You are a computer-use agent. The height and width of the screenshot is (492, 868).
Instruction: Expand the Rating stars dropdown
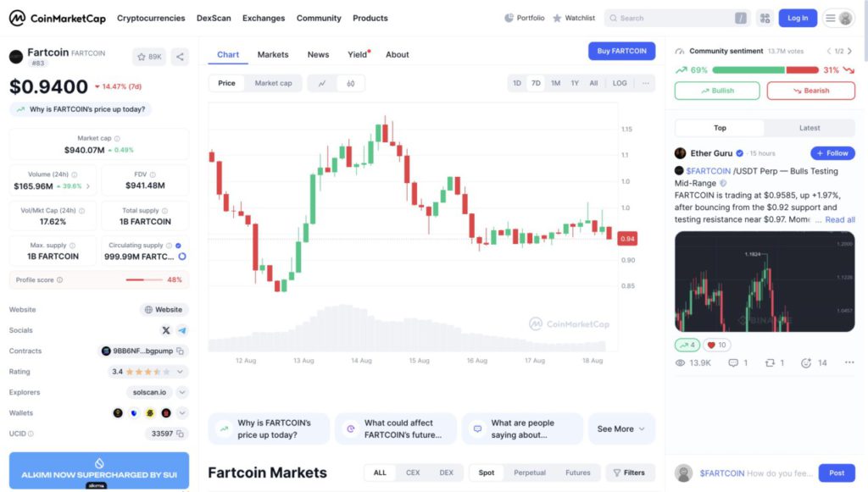[x=181, y=371]
